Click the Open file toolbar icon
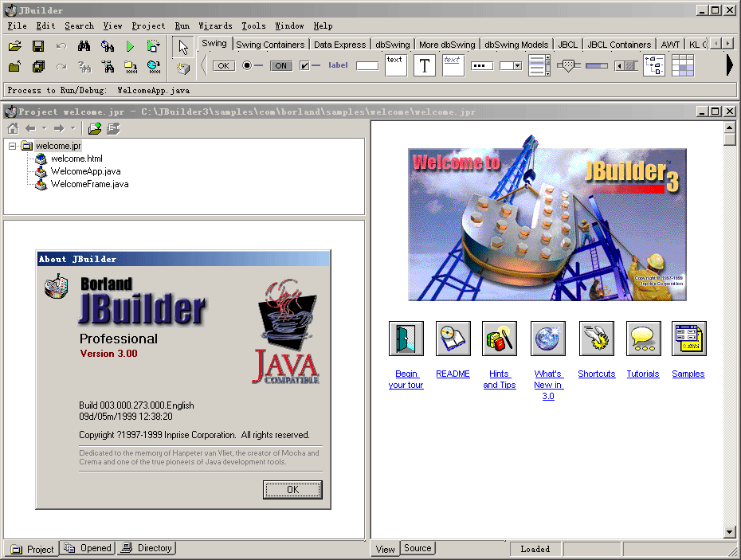 click(14, 46)
